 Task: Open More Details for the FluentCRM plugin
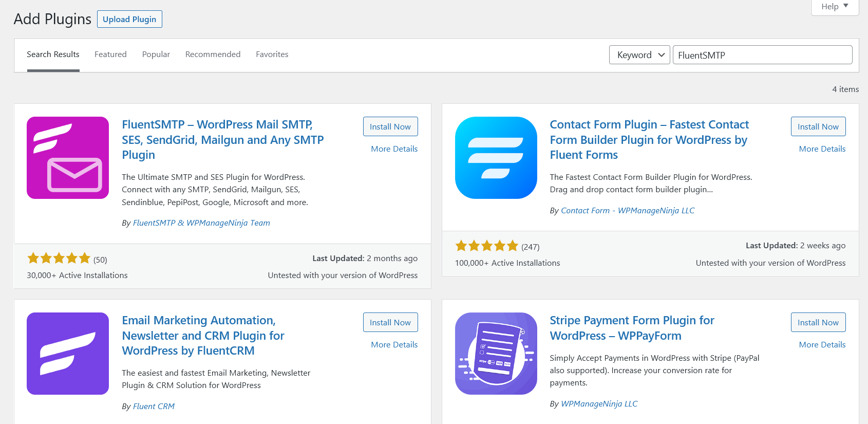pyautogui.click(x=394, y=345)
